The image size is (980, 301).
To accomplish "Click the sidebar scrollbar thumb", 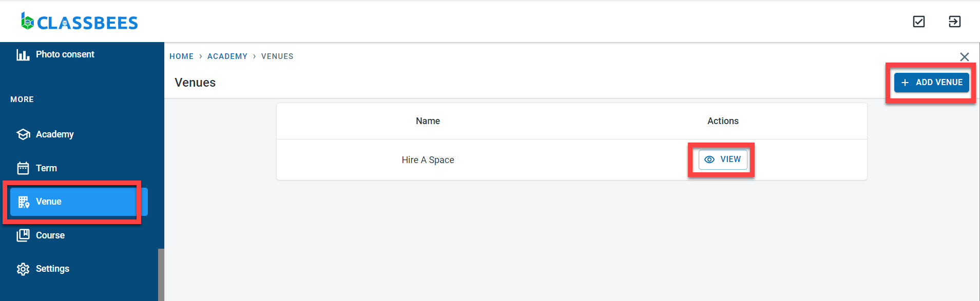I will 161,274.
